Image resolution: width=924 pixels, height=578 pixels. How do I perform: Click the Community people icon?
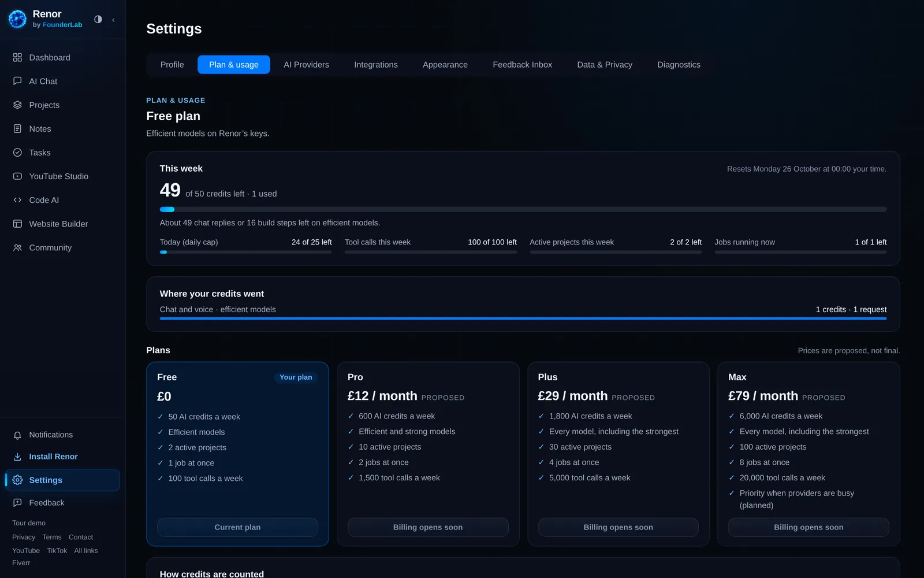tap(17, 247)
